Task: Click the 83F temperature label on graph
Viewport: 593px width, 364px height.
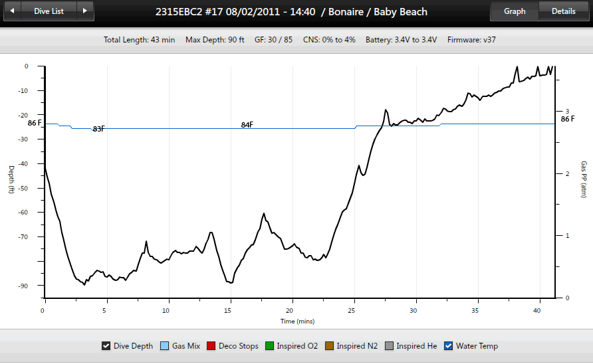Action: point(98,129)
